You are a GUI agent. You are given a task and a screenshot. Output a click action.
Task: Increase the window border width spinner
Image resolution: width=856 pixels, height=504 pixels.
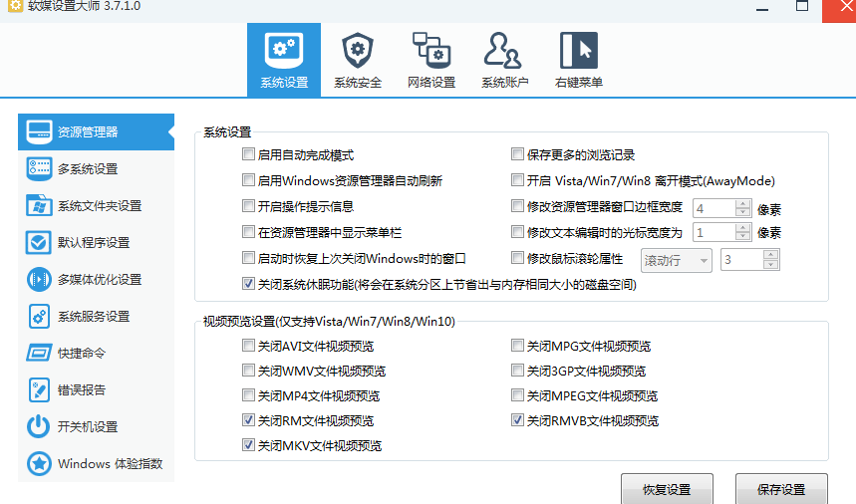(742, 203)
